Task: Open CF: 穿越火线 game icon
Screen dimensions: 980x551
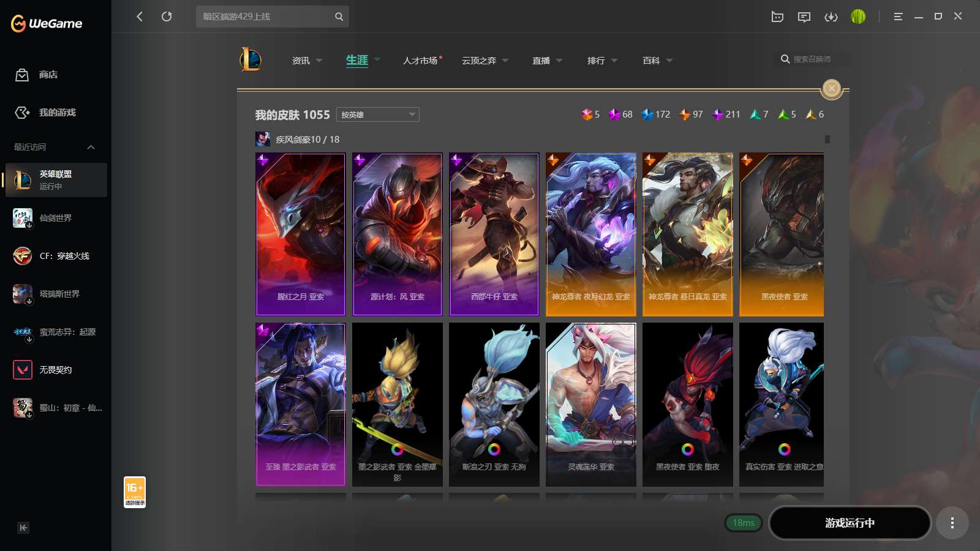Action: 23,256
